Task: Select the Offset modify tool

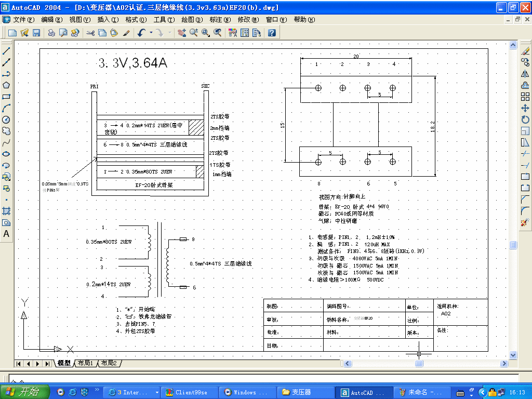Action: click(x=525, y=85)
